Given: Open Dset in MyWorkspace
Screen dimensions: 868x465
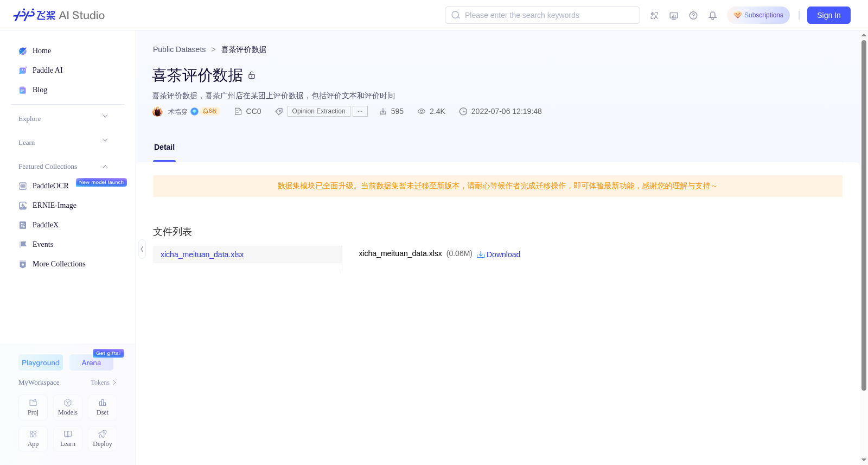Looking at the screenshot, I should point(103,407).
